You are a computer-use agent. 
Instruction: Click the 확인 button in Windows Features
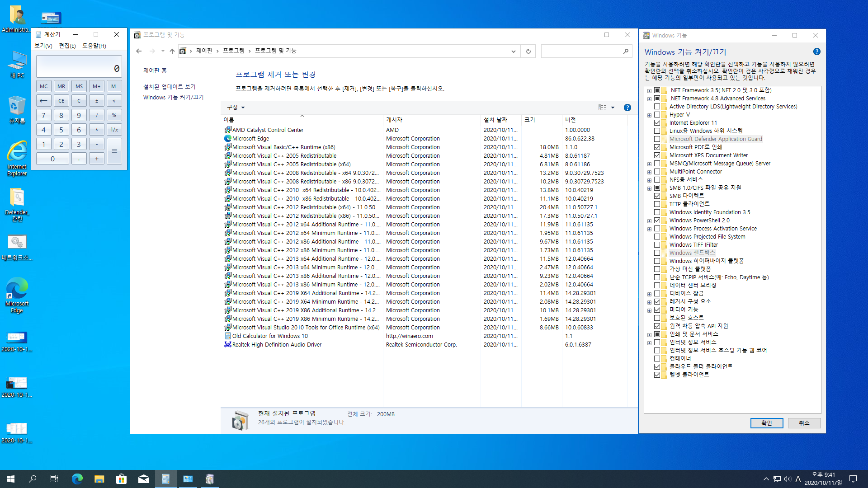(x=766, y=423)
